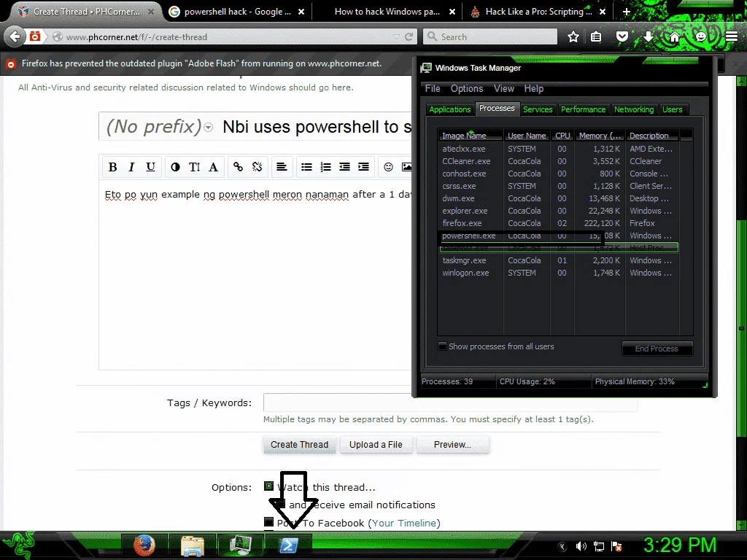This screenshot has height=560, width=747.
Task: Insert an ordered numbered list
Action: click(325, 167)
